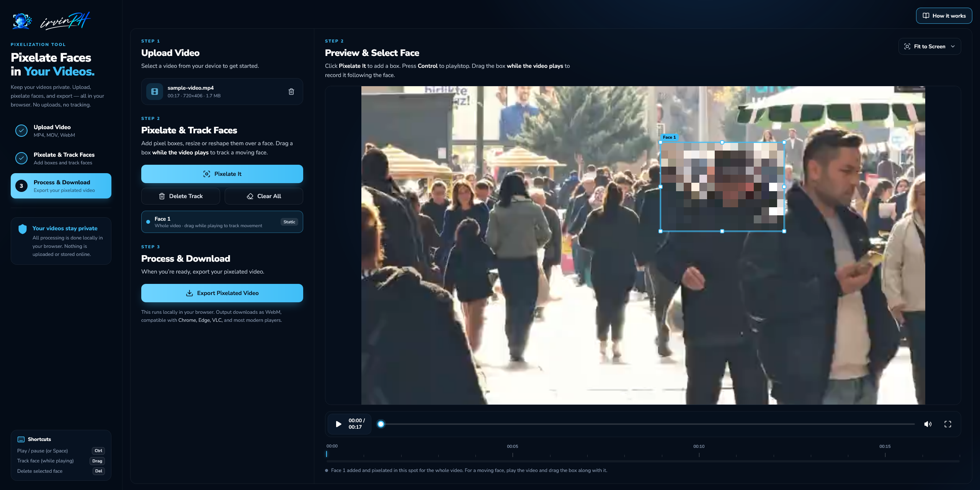Click the irvinPH pixelated face logo icon
Viewport: 980px width, 490px height.
pos(22,21)
